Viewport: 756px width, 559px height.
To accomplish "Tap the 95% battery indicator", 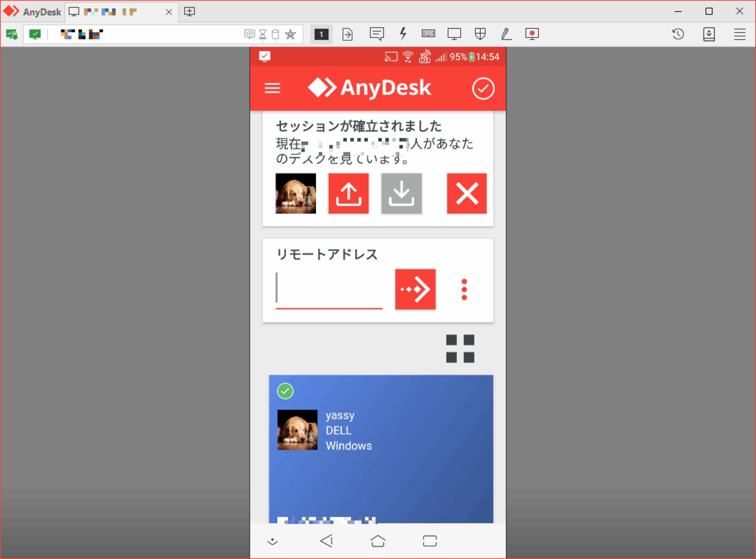I will (x=462, y=56).
